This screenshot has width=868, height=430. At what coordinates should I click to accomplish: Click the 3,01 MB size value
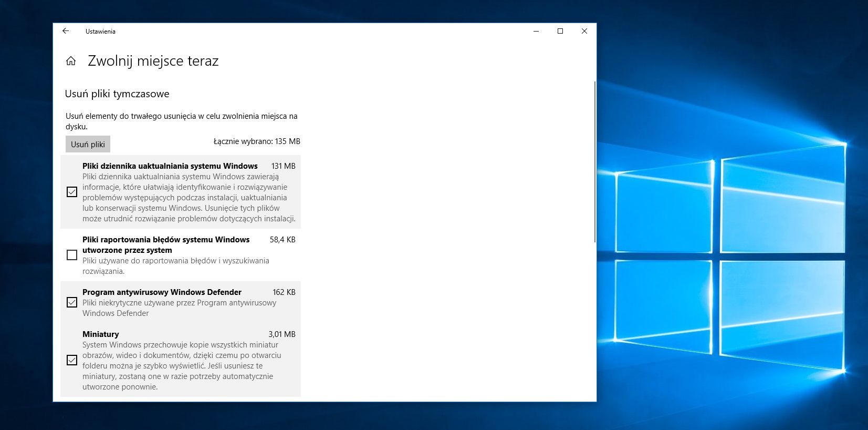pyautogui.click(x=282, y=334)
